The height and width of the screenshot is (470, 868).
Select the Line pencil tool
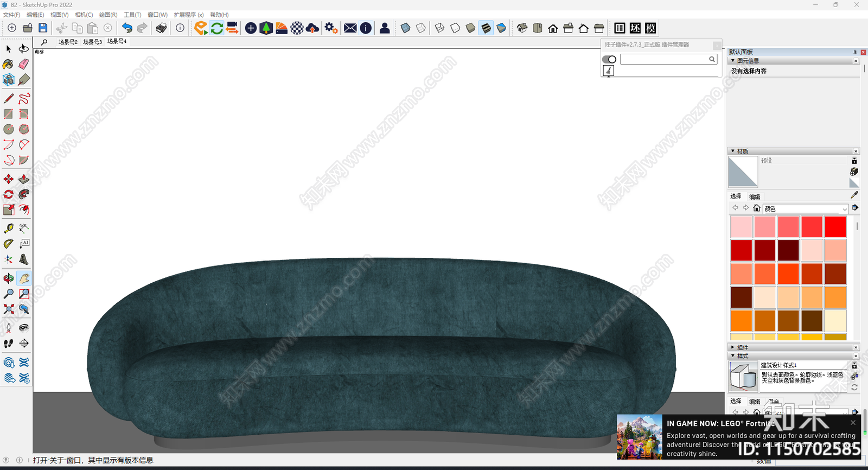(9, 99)
